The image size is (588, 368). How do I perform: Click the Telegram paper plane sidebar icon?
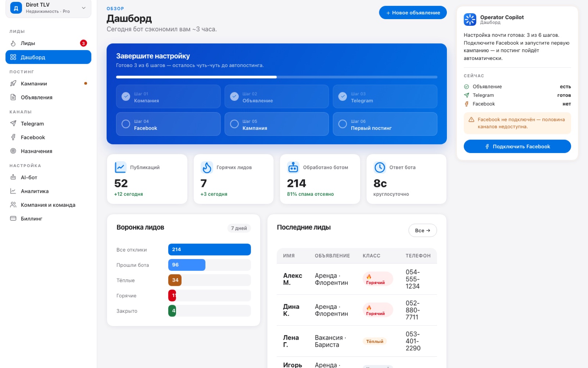[13, 124]
